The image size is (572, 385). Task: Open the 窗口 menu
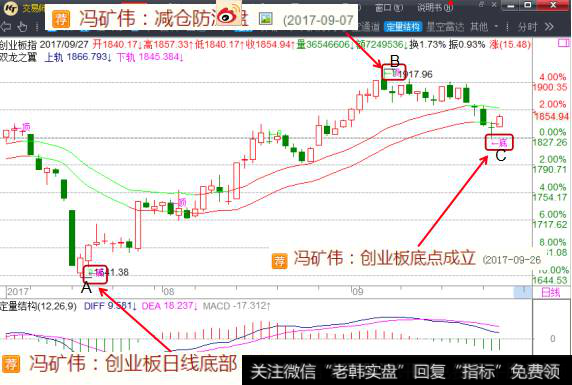389,7
